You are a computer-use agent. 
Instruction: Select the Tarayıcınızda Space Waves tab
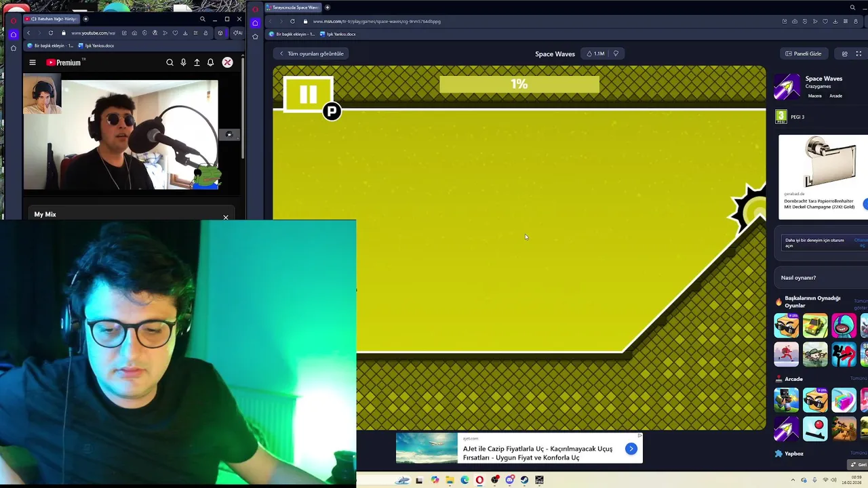(x=293, y=7)
